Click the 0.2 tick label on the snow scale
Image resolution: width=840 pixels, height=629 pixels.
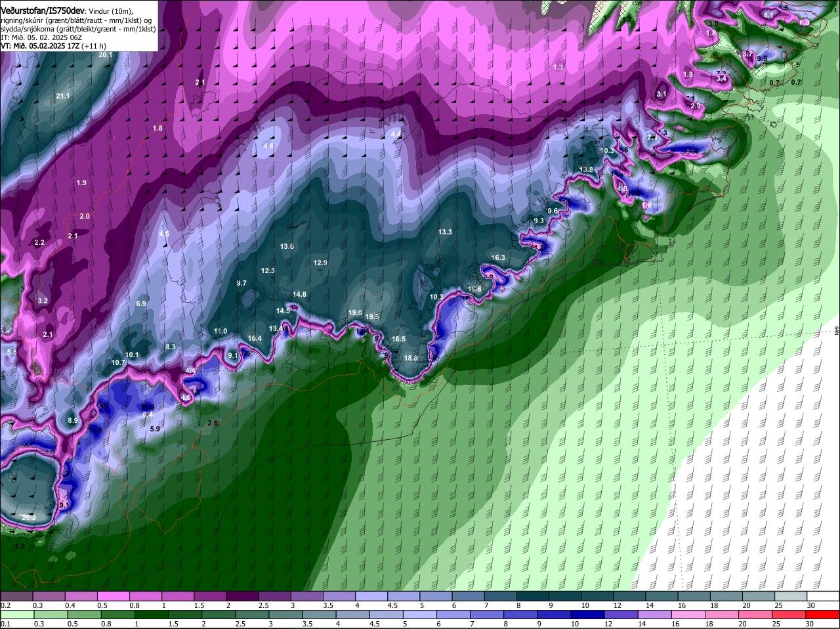[6, 605]
